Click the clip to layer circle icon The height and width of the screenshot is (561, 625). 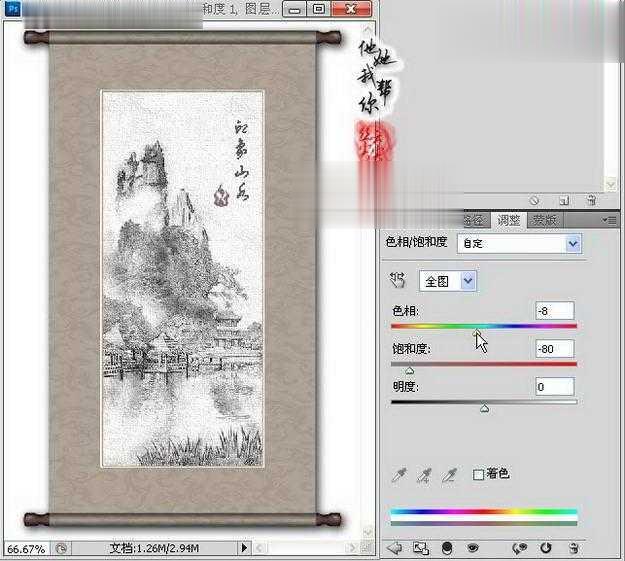(447, 548)
